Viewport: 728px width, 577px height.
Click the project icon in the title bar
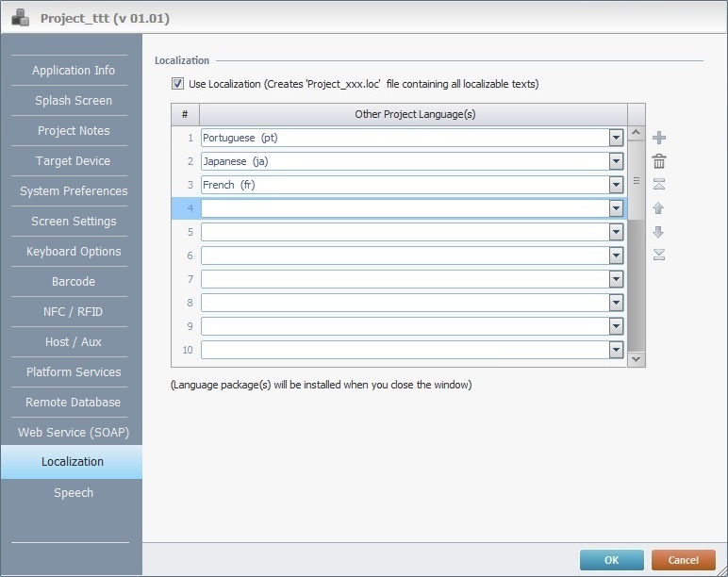pyautogui.click(x=20, y=17)
